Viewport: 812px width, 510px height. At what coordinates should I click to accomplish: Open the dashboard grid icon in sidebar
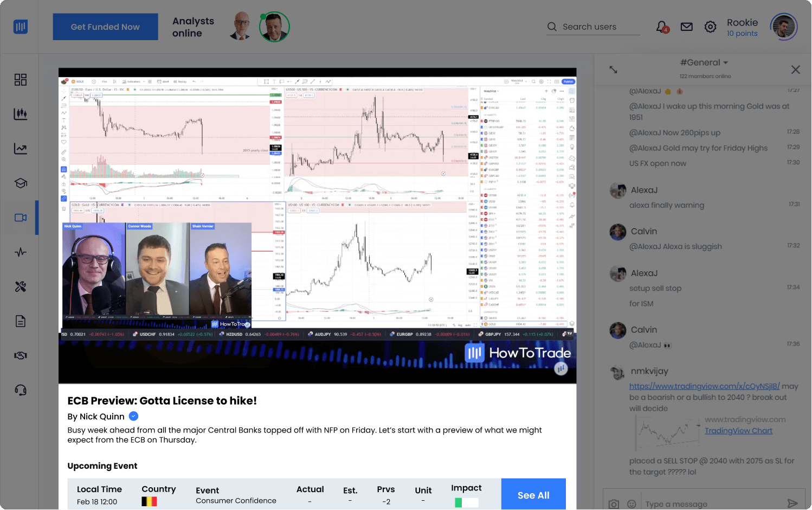(21, 80)
